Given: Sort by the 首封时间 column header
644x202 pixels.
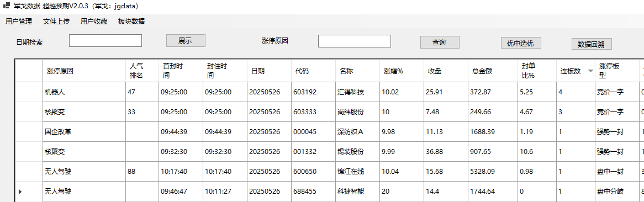Looking at the screenshot, I should (180, 71).
